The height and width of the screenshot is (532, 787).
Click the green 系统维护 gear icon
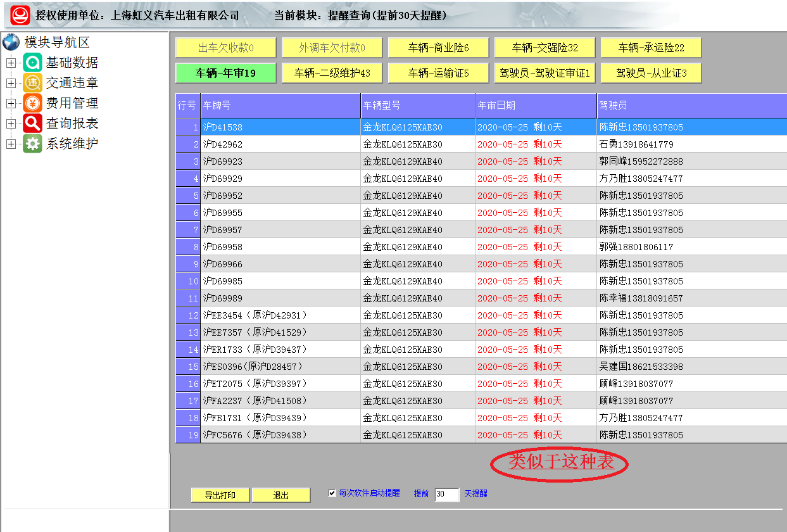tap(32, 144)
